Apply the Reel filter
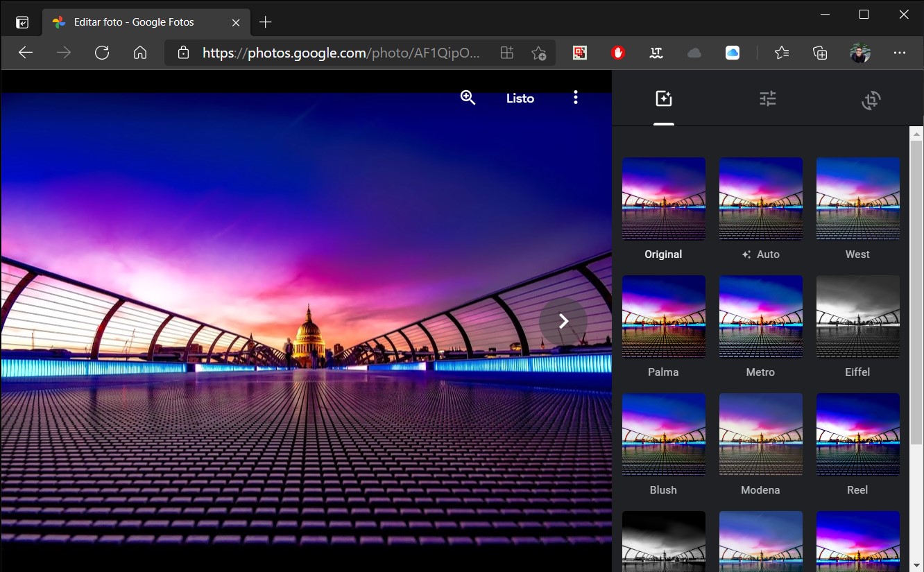Screen dimensions: 924x572 click(x=858, y=435)
